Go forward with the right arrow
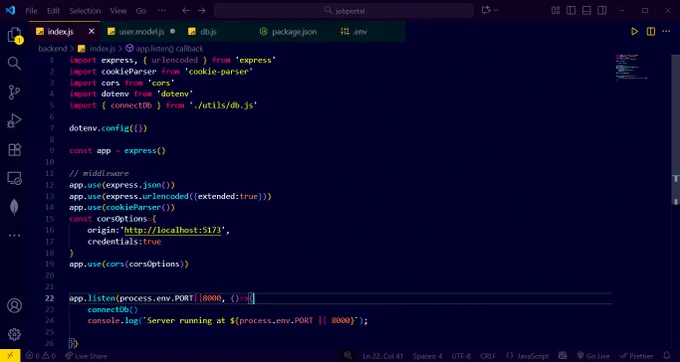 [202, 10]
